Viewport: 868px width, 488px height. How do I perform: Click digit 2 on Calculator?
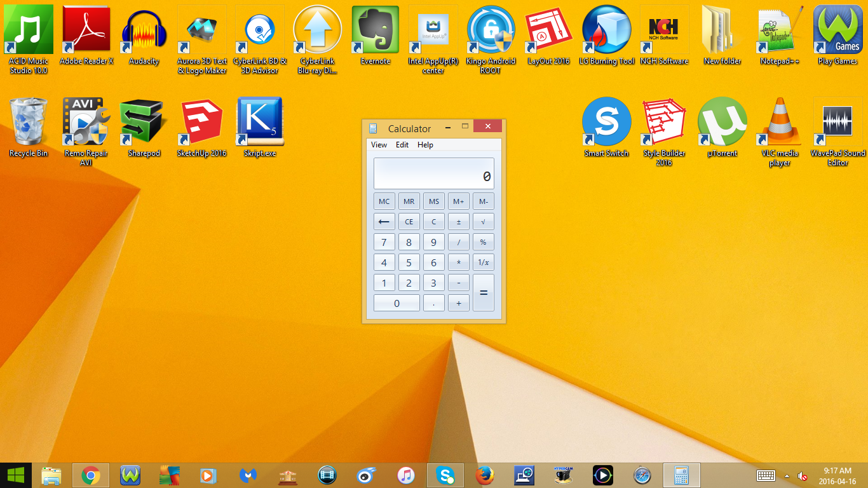pos(409,283)
